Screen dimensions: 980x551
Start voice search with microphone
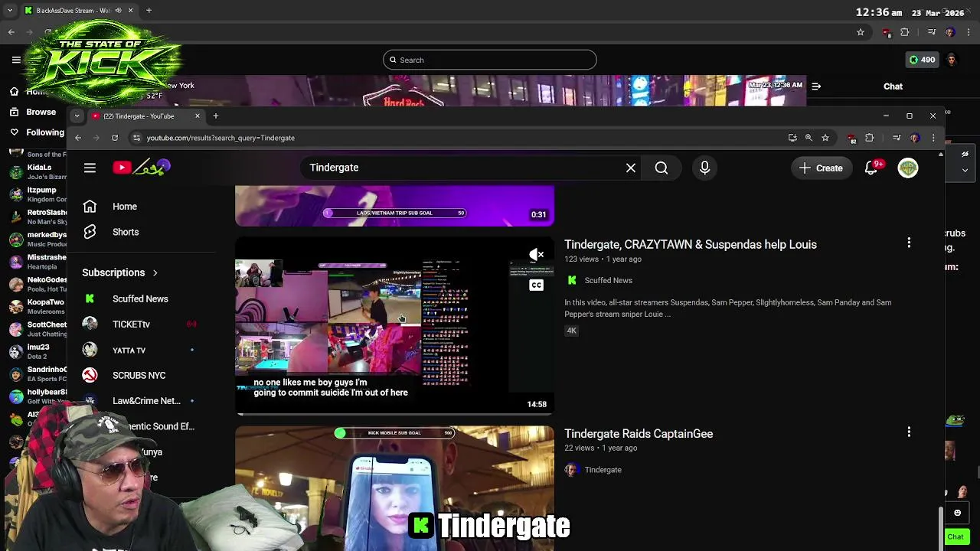705,168
